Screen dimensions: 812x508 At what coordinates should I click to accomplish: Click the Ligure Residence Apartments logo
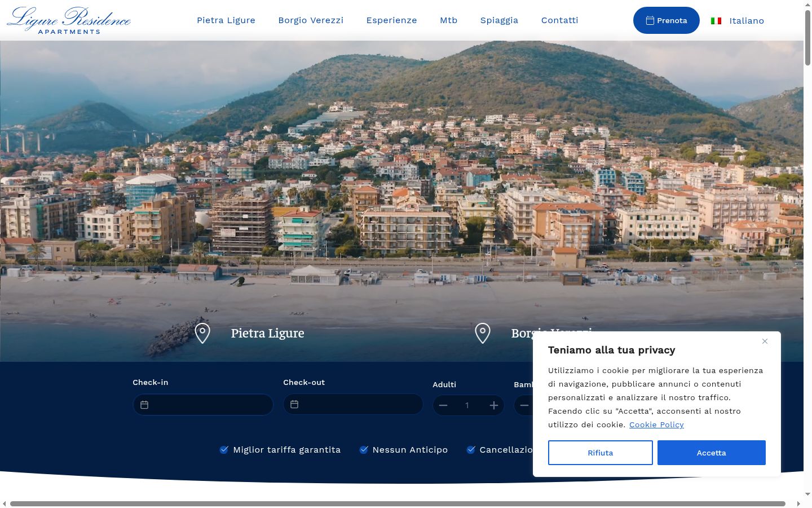tap(69, 20)
